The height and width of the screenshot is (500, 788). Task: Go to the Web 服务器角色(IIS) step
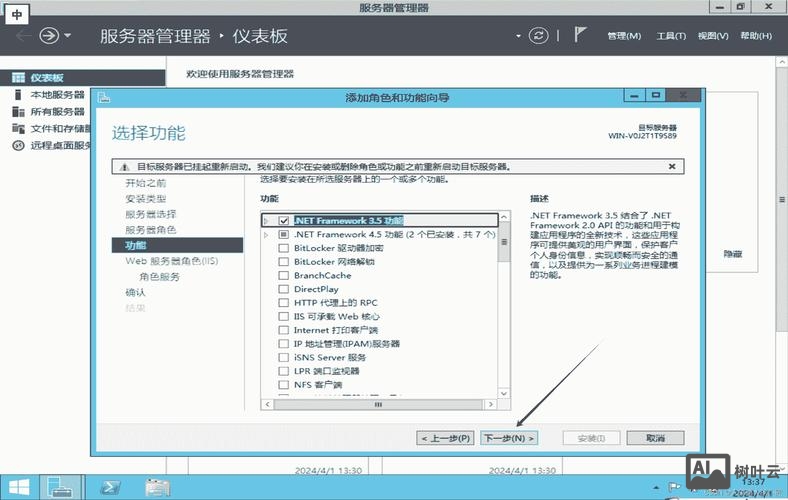[172, 261]
